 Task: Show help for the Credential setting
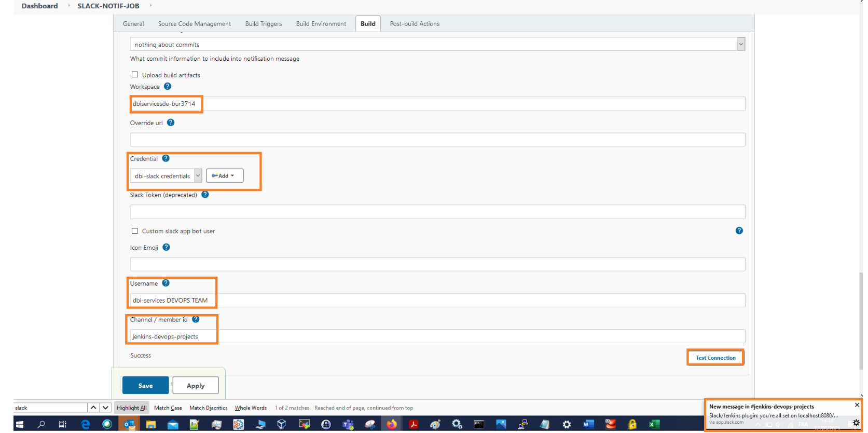(x=166, y=159)
